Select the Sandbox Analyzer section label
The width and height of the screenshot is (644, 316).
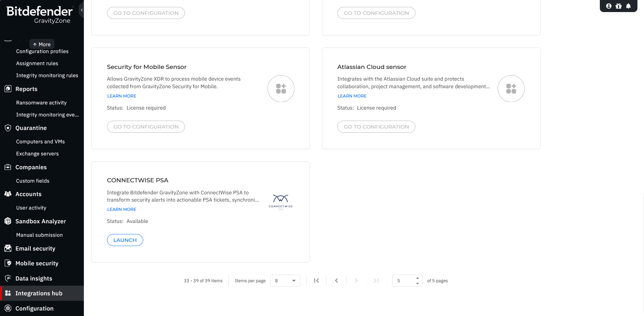point(41,221)
